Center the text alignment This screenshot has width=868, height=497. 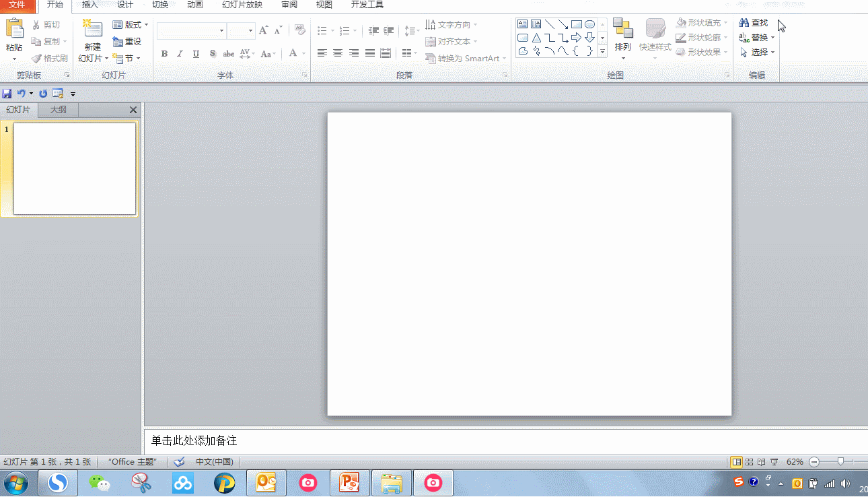coord(338,53)
